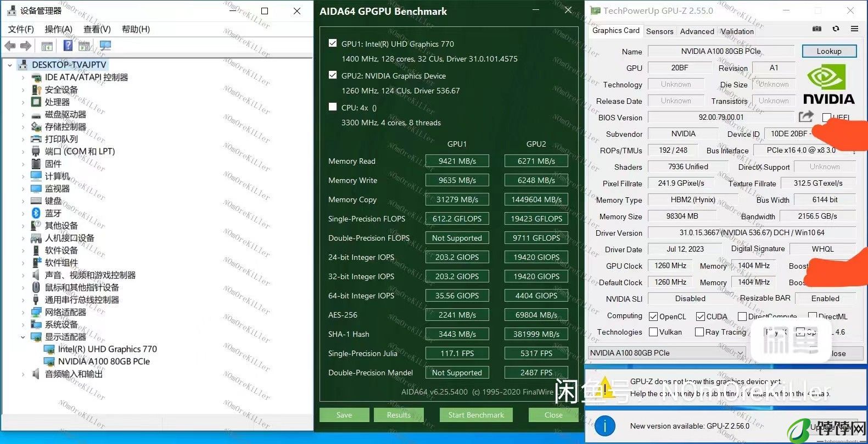Click GPU2 Memory Copy value 1449604 MB/s
This screenshot has height=444, width=868.
[536, 199]
